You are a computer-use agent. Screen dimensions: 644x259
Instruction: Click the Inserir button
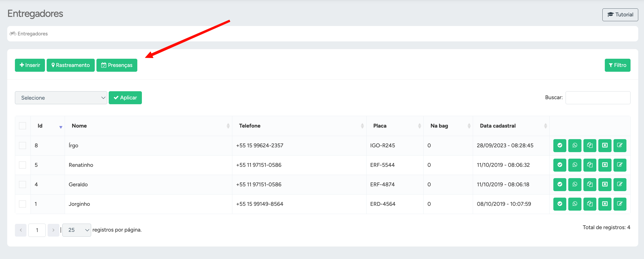click(x=30, y=65)
